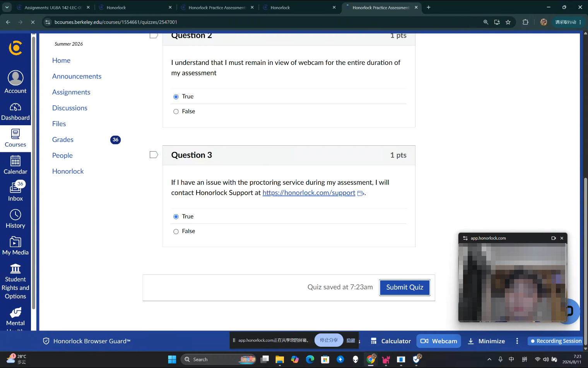The image size is (588, 368).
Task: Open the Windows Start menu
Action: [172, 359]
